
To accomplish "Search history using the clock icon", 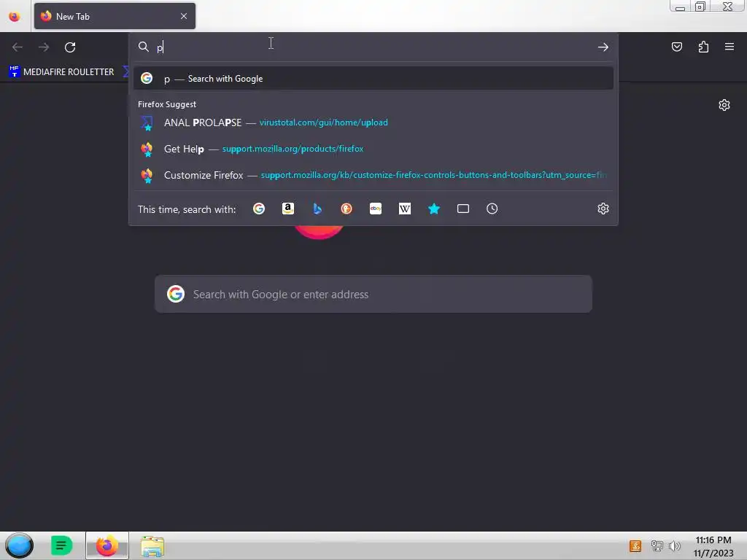I will point(492,209).
